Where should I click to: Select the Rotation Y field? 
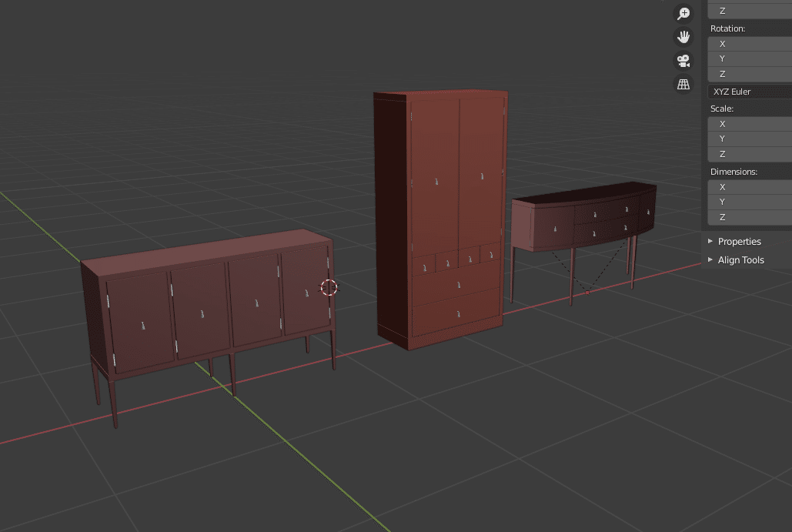tap(750, 59)
